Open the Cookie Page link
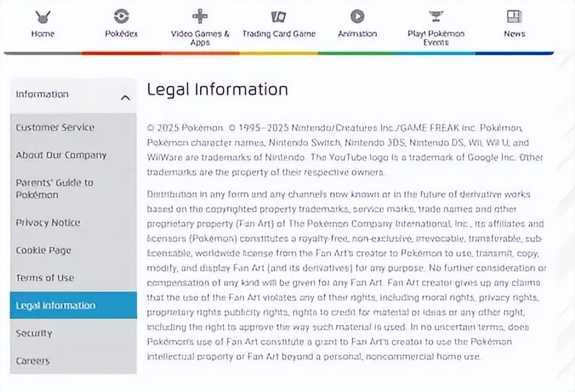 pos(43,251)
